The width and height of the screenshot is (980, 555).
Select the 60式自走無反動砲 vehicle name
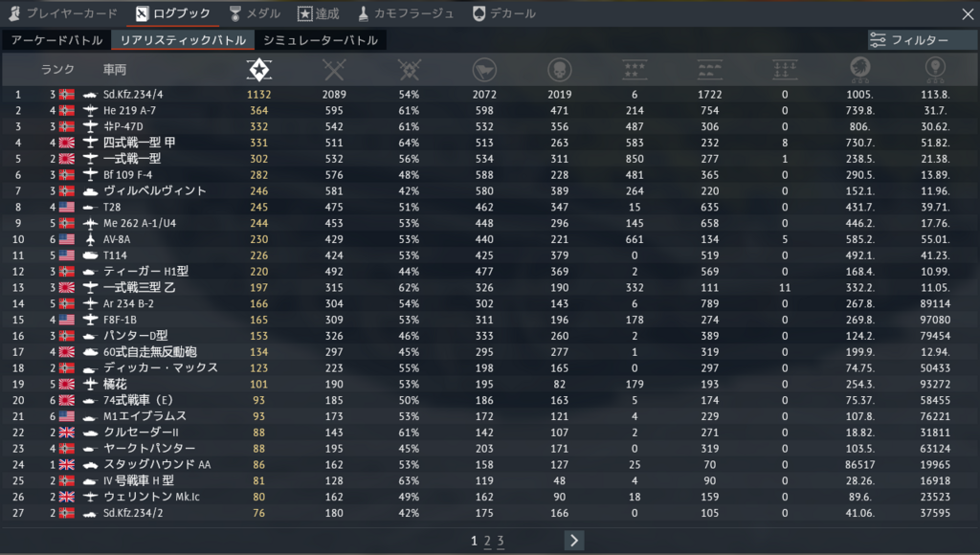click(x=150, y=352)
